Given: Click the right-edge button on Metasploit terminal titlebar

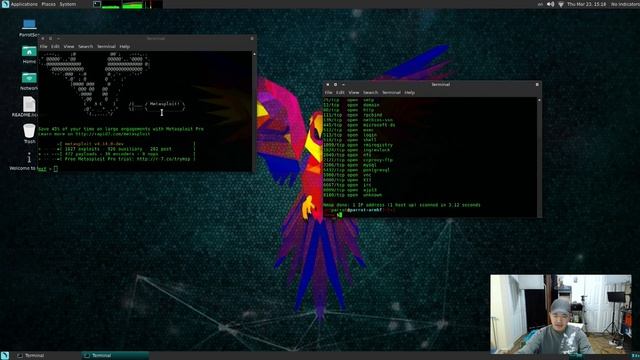Looking at the screenshot, I should pos(252,38).
